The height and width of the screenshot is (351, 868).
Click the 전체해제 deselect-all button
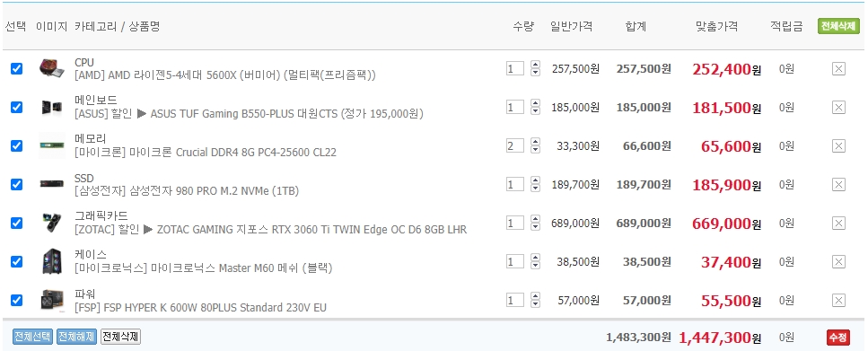pos(76,337)
